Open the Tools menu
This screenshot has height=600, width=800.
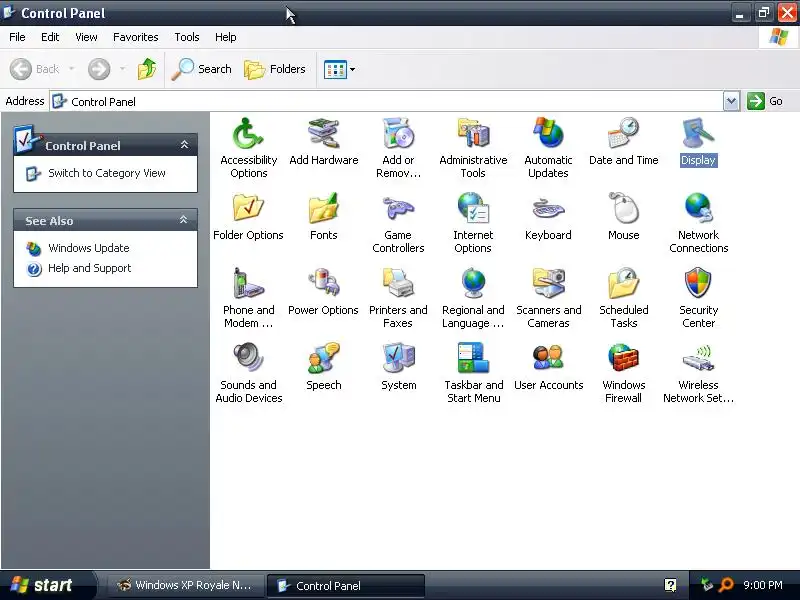click(187, 37)
